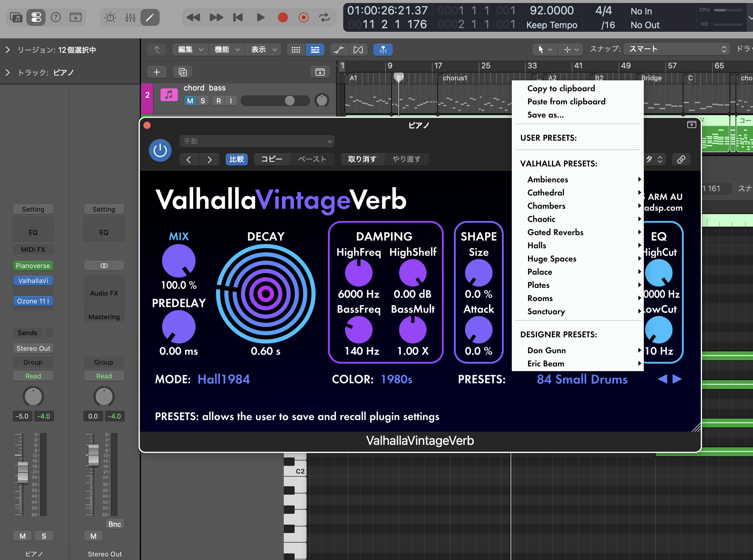
Task: Click the Pianoverse instrument slot
Action: pos(33,266)
